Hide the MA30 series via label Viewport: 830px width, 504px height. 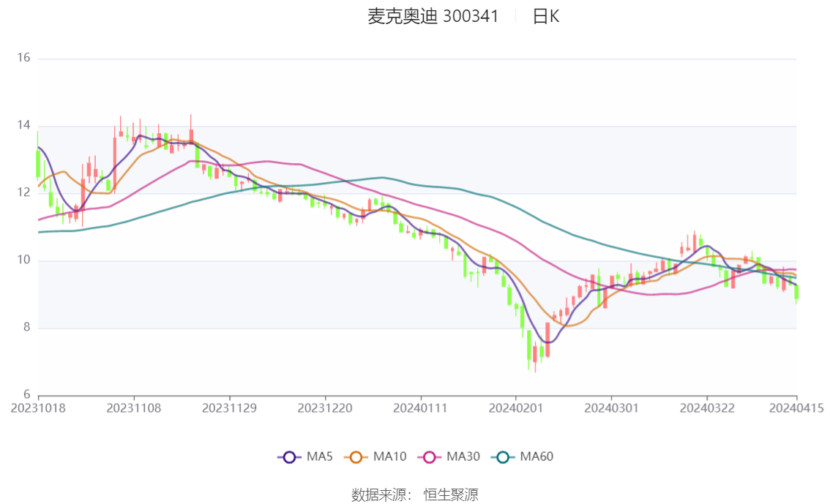[463, 456]
